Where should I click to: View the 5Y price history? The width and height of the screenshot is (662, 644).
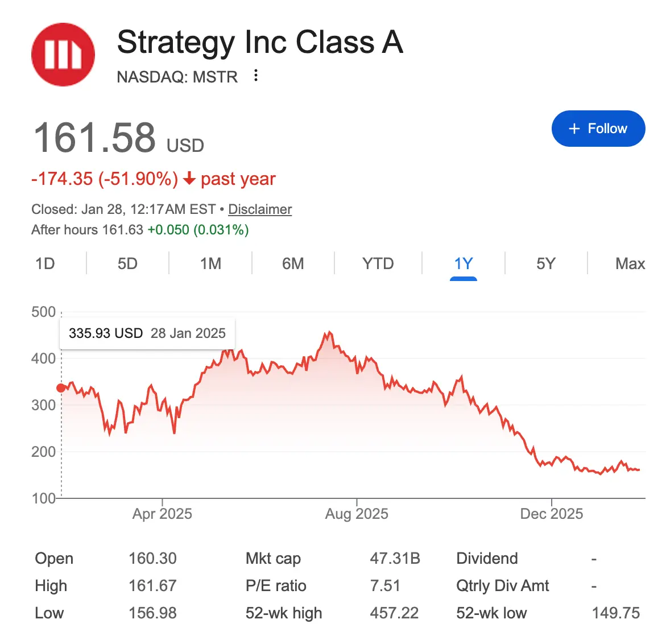point(545,264)
